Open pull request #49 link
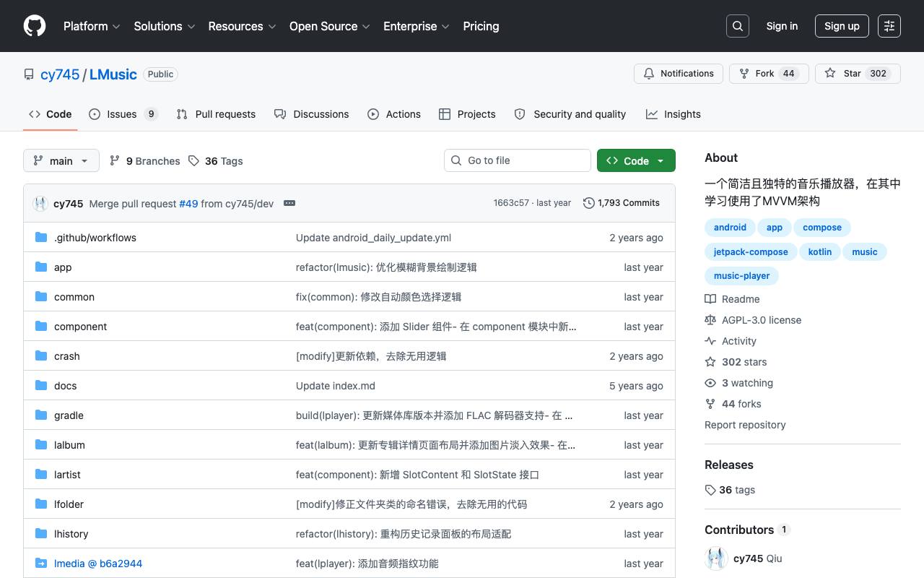The width and height of the screenshot is (924, 578). [x=188, y=204]
